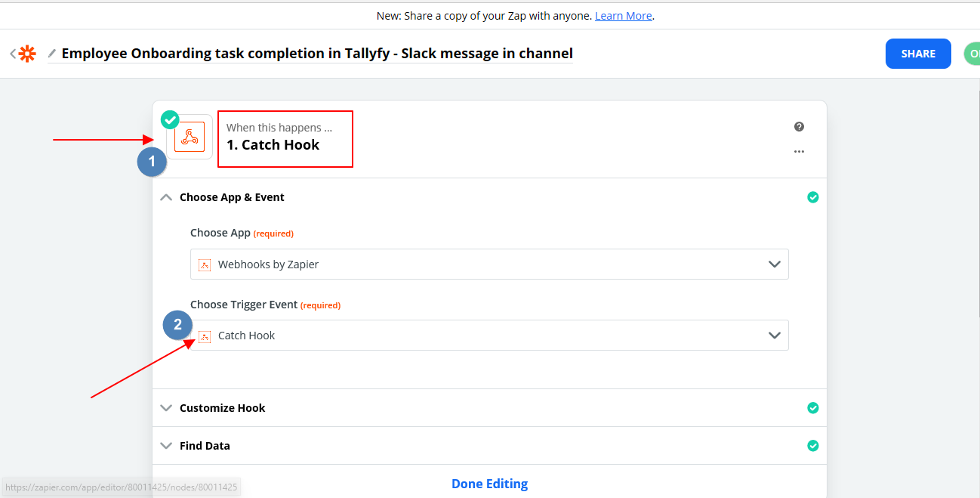
Task: Click green checkmark on Customize Hook row
Action: point(812,408)
